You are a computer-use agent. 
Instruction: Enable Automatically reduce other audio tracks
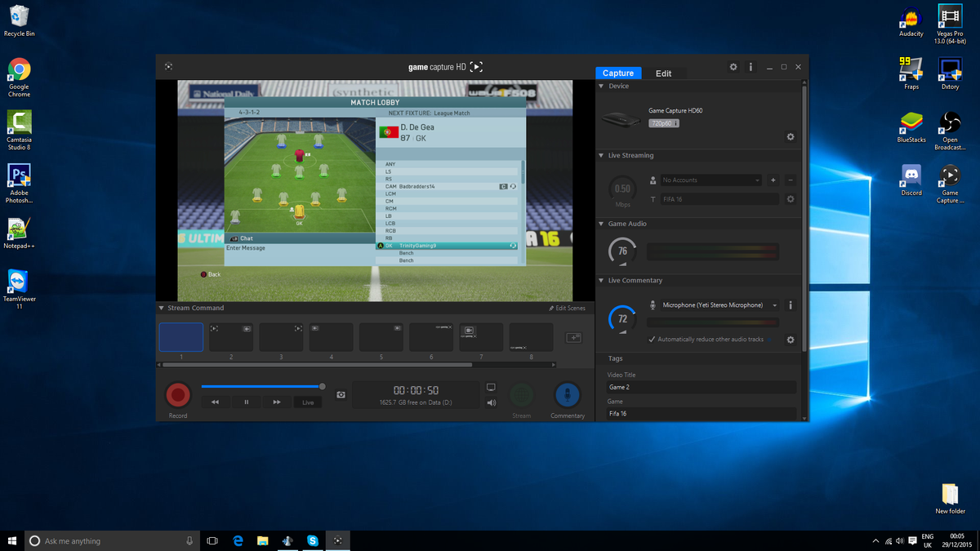[651, 340]
